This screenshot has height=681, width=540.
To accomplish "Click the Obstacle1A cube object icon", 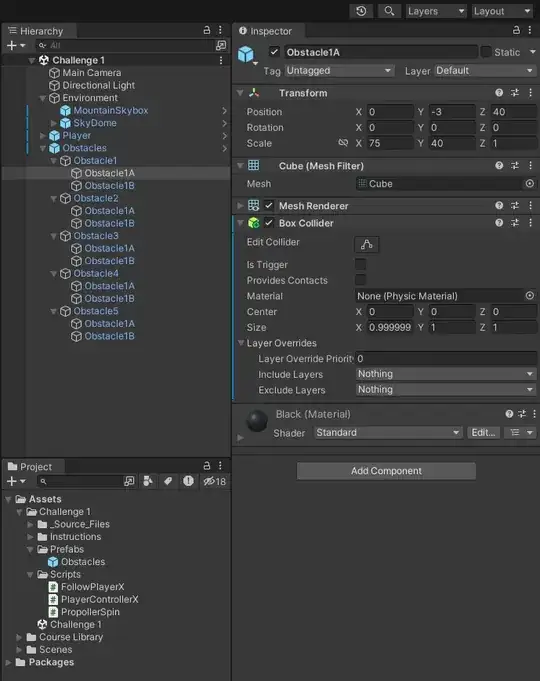I will tap(245, 54).
